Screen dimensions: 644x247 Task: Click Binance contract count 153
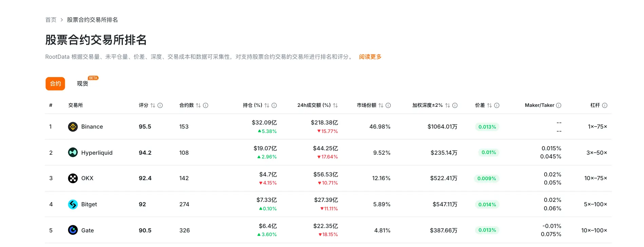184,127
